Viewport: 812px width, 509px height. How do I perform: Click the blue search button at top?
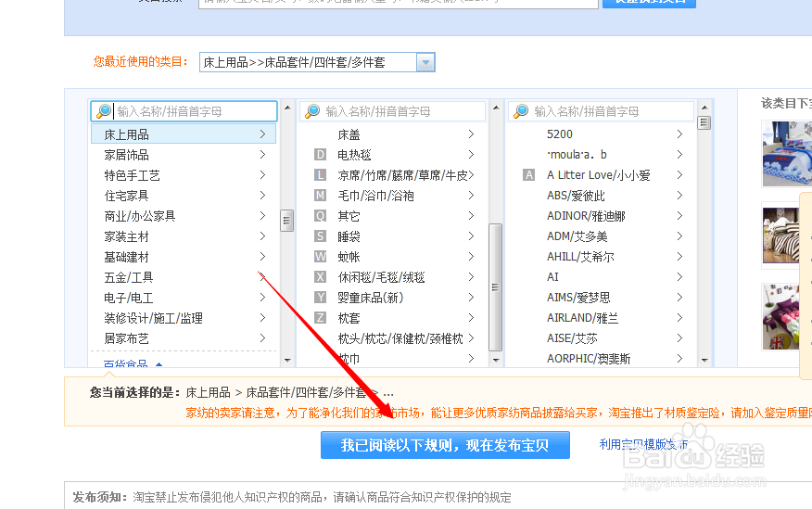(x=649, y=3)
